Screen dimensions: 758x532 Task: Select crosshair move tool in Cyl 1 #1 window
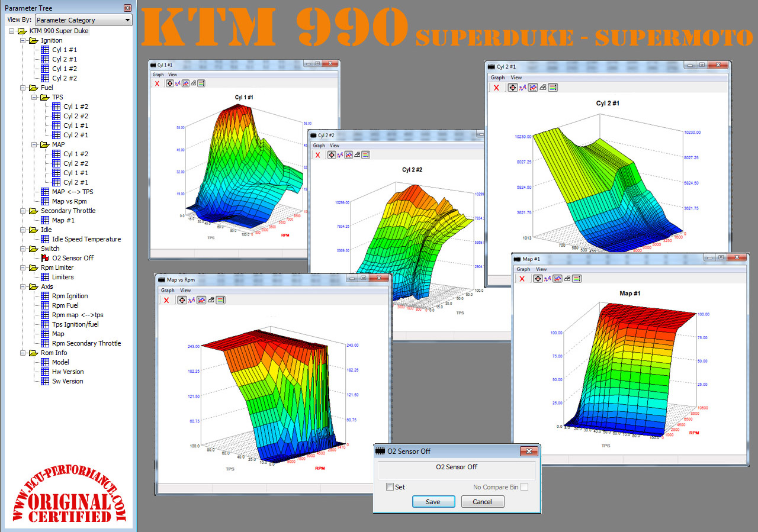tap(170, 83)
